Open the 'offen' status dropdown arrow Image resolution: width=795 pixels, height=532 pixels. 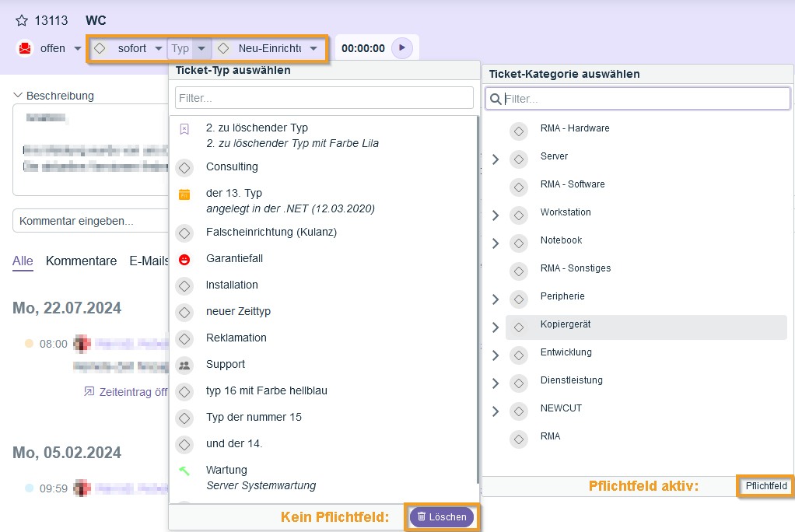coord(78,48)
